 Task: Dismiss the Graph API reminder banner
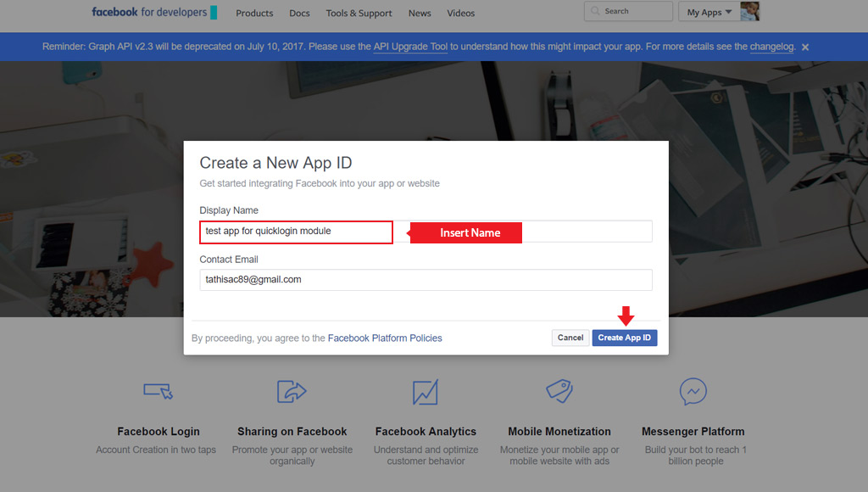[x=805, y=48]
